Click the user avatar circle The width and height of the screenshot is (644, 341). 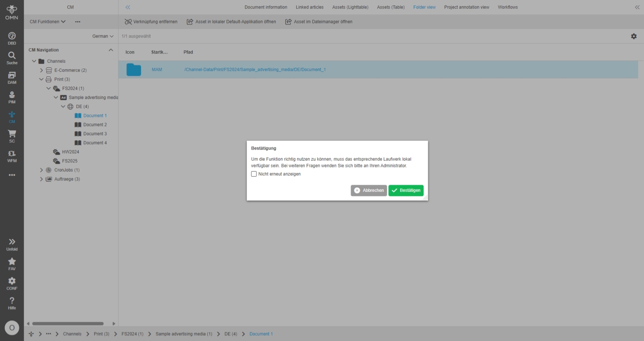tap(12, 328)
